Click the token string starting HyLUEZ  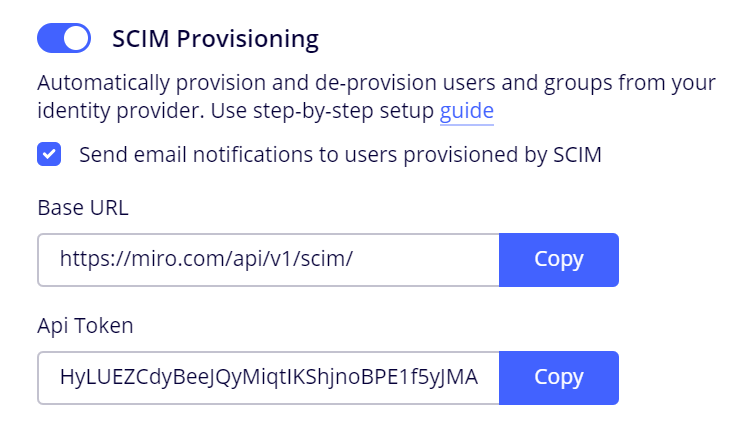268,377
